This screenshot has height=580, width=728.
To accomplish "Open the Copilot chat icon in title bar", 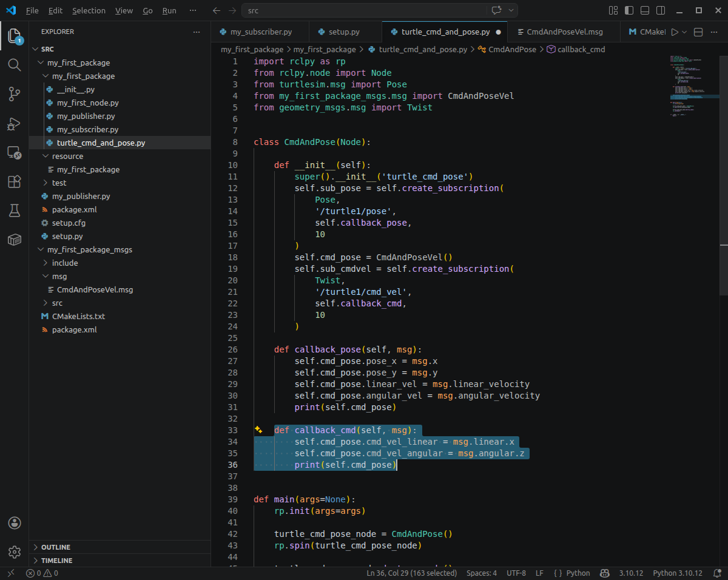I will [496, 10].
